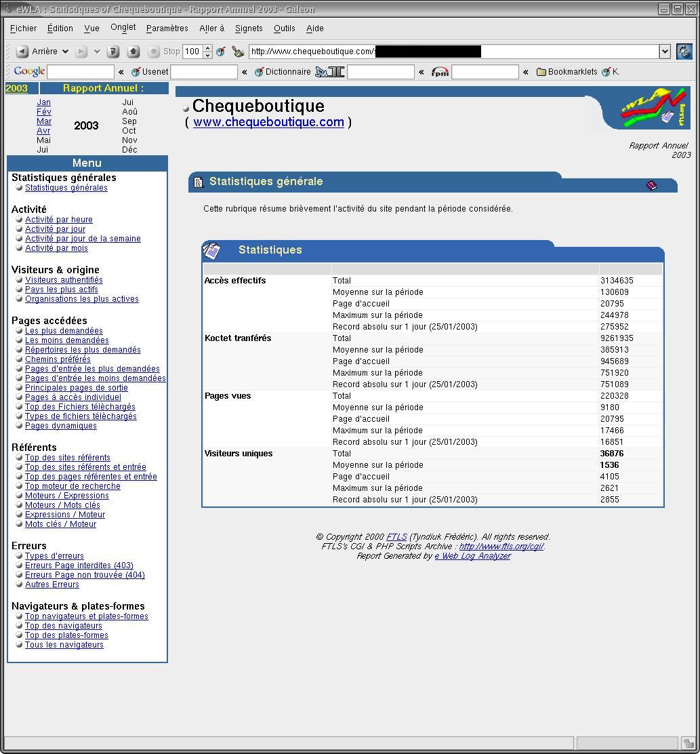The height and width of the screenshot is (754, 700).
Task: Click the notepad icon beside Statistiques heading
Action: 211,250
